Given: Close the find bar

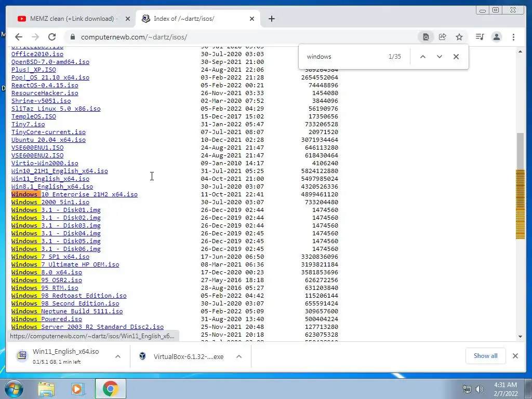Looking at the screenshot, I should pyautogui.click(x=456, y=57).
